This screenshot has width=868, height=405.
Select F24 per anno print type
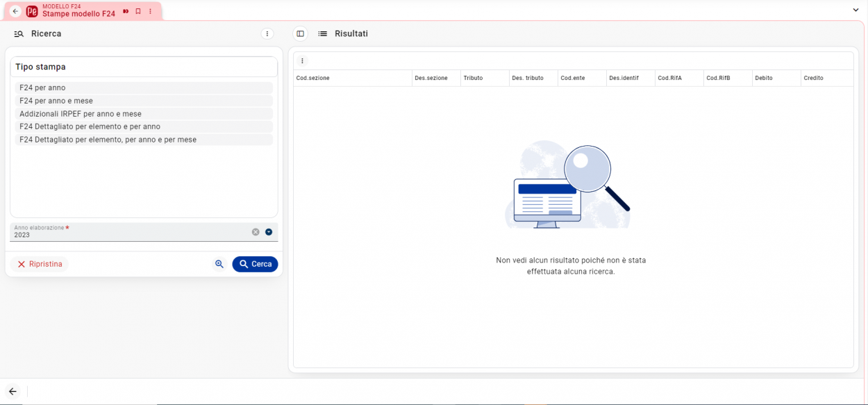[144, 88]
